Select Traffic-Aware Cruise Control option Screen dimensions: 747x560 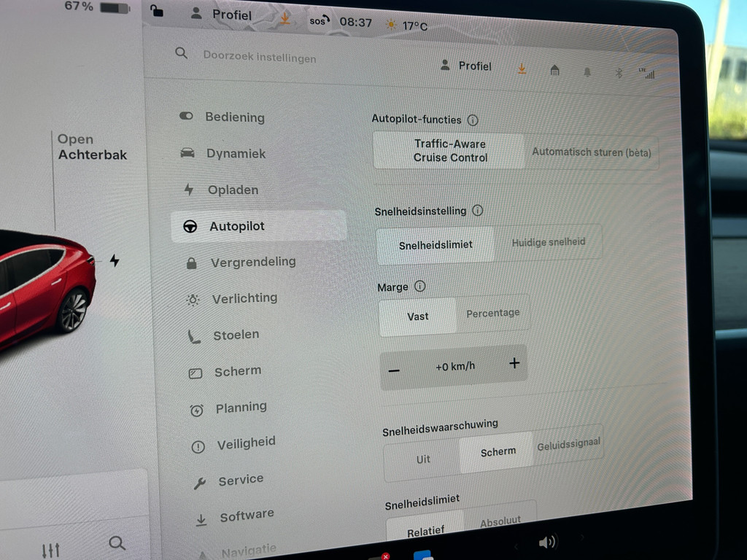coord(449,150)
